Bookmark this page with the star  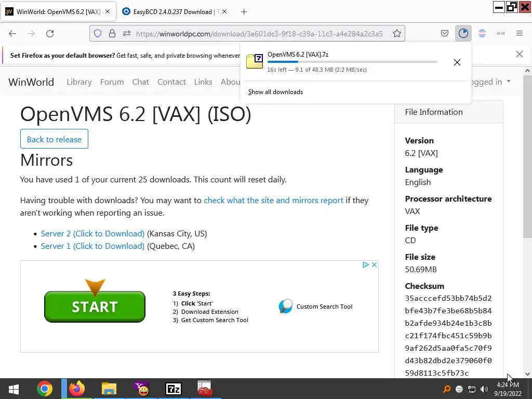tap(396, 34)
